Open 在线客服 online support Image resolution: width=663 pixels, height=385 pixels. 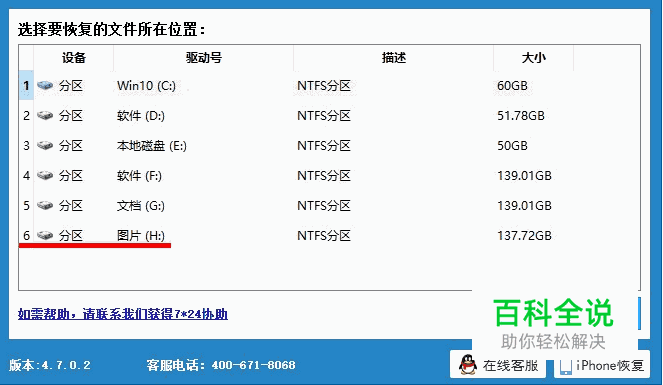pyautogui.click(x=499, y=365)
